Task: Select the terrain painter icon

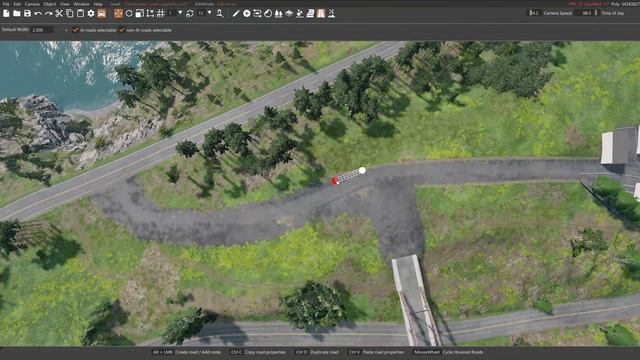Action: [300, 13]
